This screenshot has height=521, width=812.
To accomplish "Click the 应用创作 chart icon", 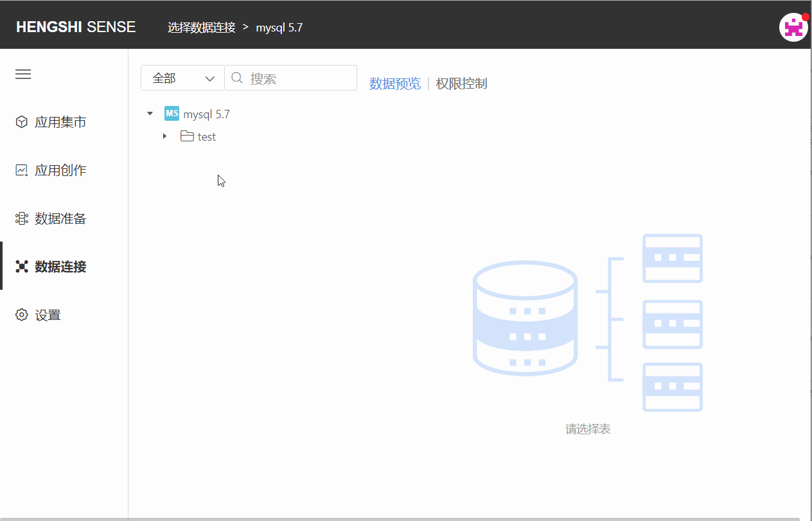I will [22, 170].
